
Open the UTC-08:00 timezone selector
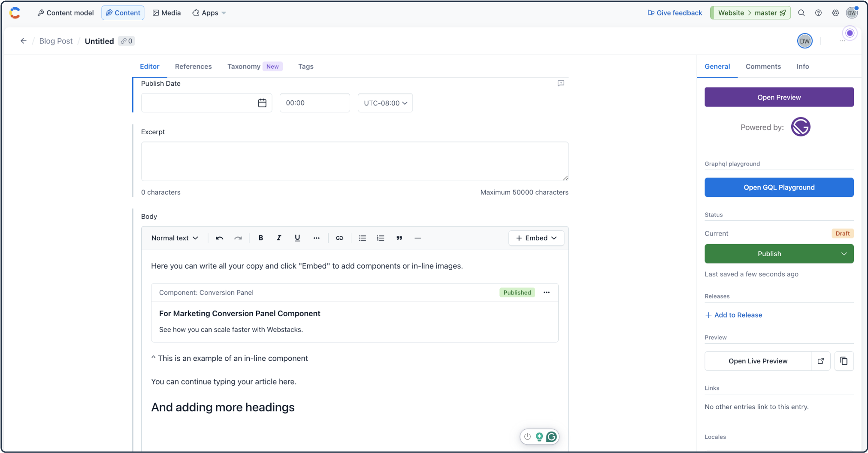(x=384, y=103)
